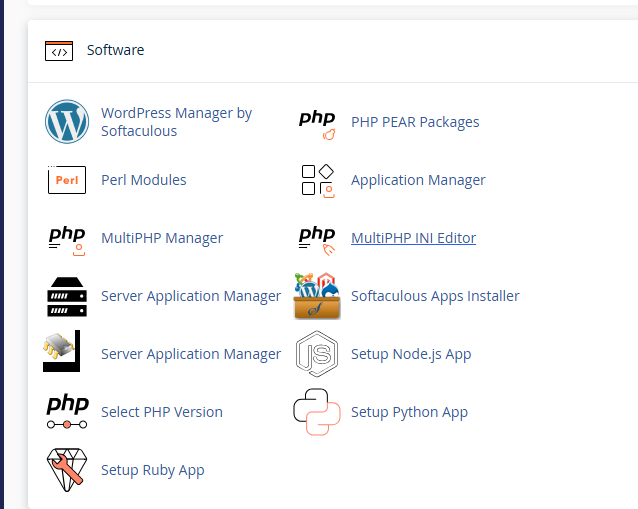Open Select PHP Version link
The width and height of the screenshot is (638, 509).
[x=162, y=412]
